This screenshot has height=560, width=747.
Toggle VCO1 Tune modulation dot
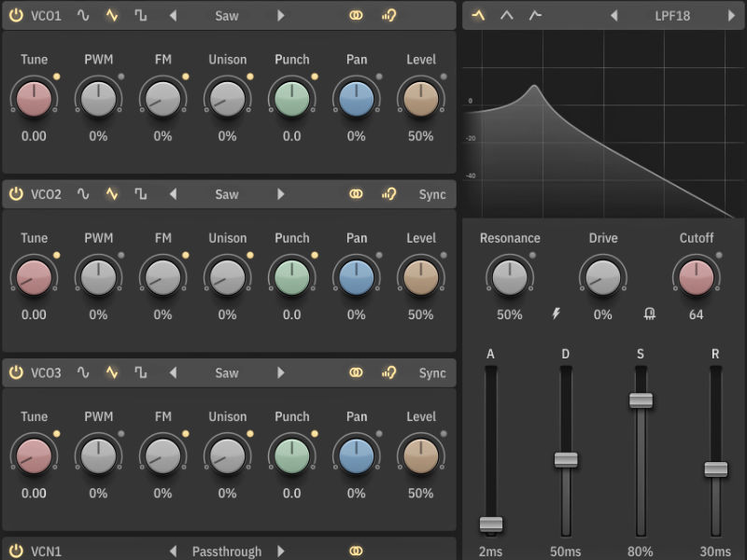coord(57,77)
